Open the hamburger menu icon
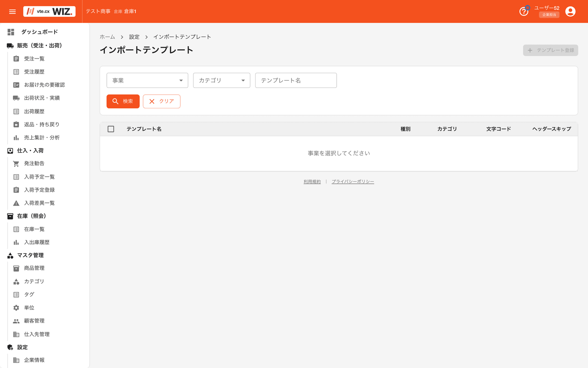This screenshot has height=368, width=588. click(13, 11)
